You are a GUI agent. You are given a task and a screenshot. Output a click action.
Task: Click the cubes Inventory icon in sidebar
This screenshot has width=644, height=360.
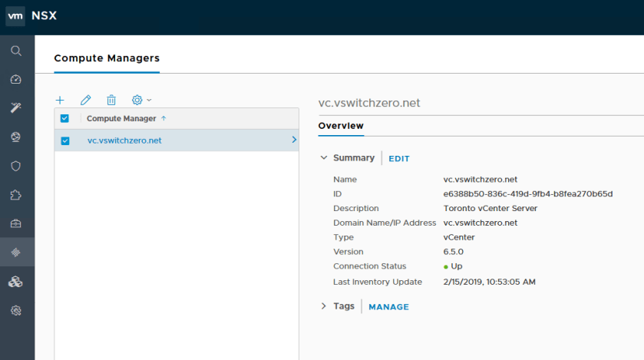[16, 282]
